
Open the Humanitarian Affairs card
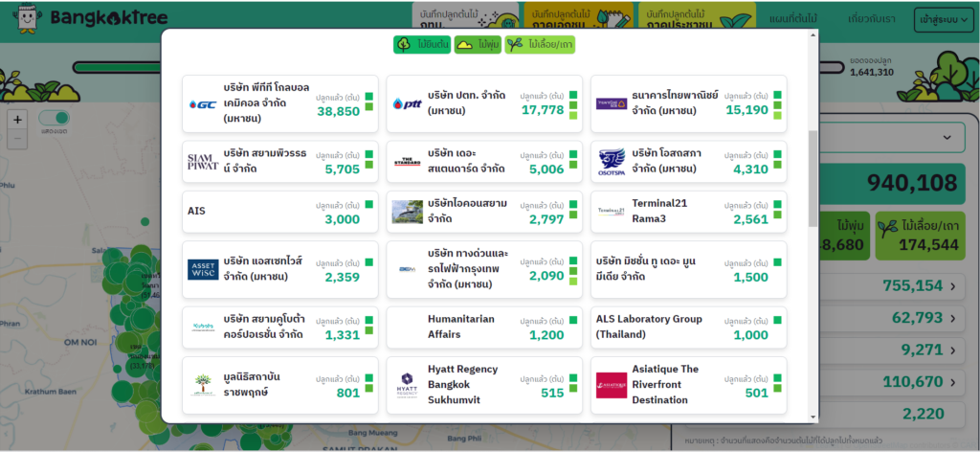coord(484,327)
